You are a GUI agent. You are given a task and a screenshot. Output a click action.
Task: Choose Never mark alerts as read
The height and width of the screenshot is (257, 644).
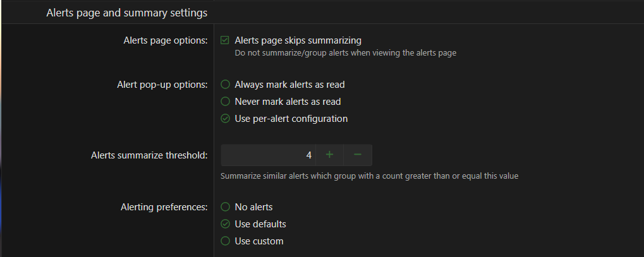[x=225, y=102]
